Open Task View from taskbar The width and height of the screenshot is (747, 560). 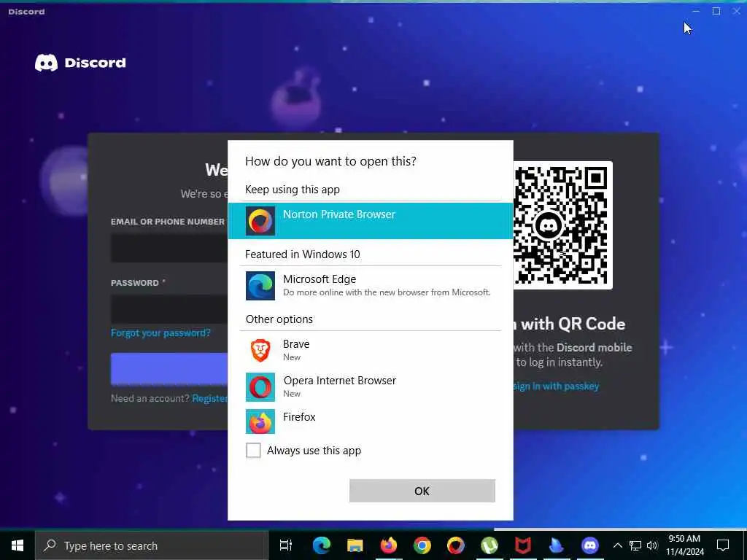286,545
